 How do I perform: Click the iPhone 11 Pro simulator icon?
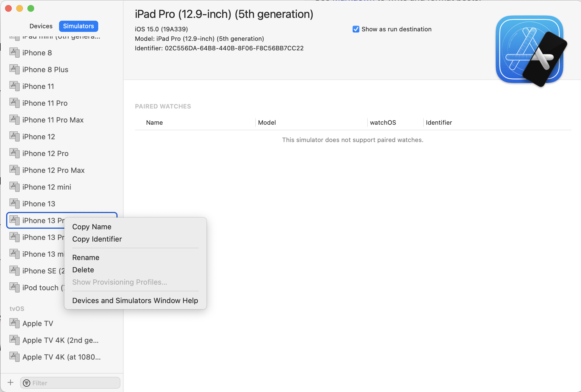pyautogui.click(x=15, y=103)
